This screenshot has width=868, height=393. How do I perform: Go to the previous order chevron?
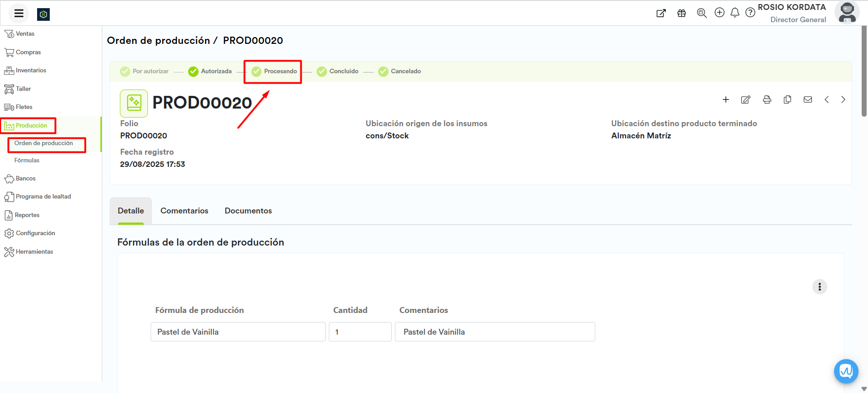[x=826, y=99]
